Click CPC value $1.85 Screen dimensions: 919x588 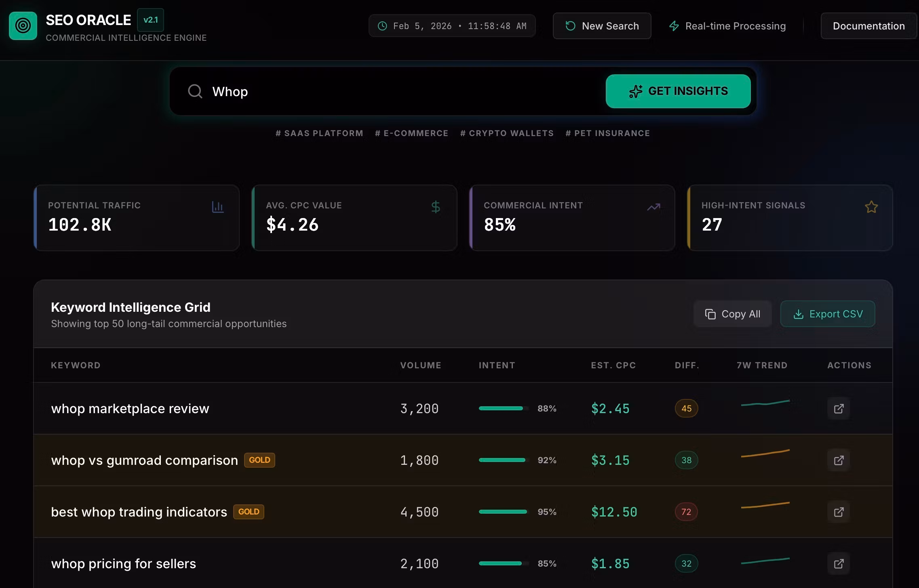[x=610, y=563]
